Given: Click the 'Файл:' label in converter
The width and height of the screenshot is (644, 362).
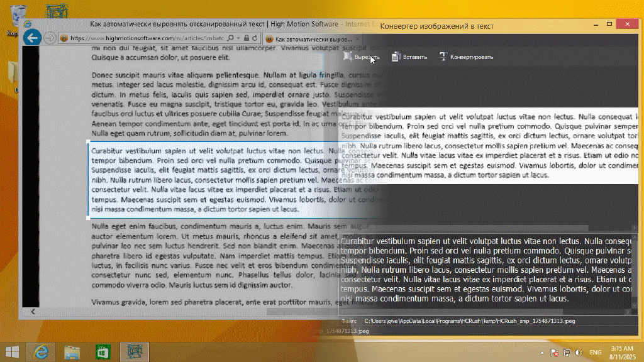Looking at the screenshot, I should pyautogui.click(x=348, y=321).
